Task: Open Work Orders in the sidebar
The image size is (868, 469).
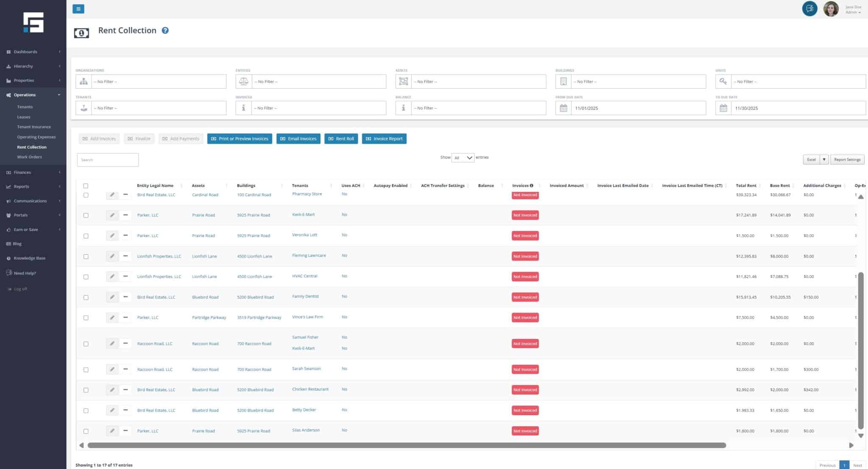Action: pos(29,157)
